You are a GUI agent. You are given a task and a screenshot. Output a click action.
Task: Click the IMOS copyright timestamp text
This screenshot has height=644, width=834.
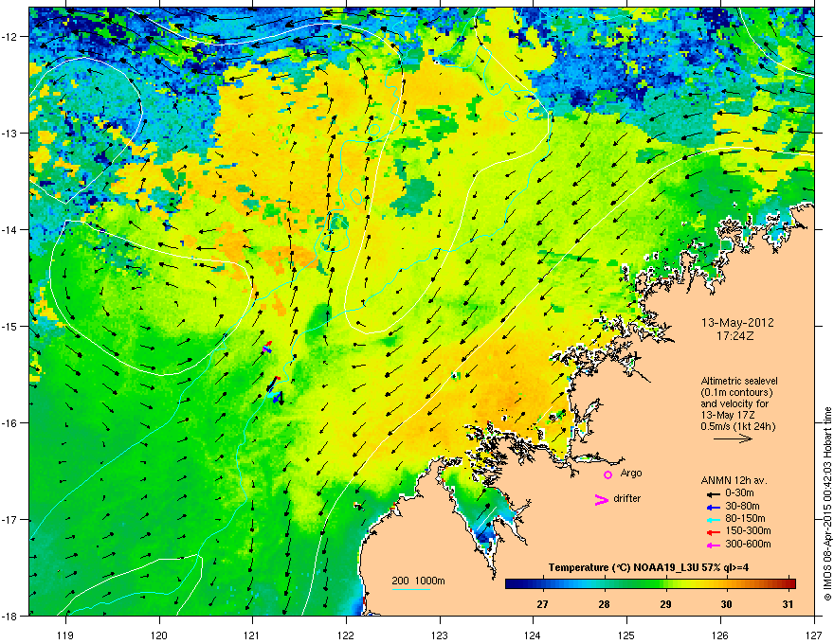coord(827,504)
